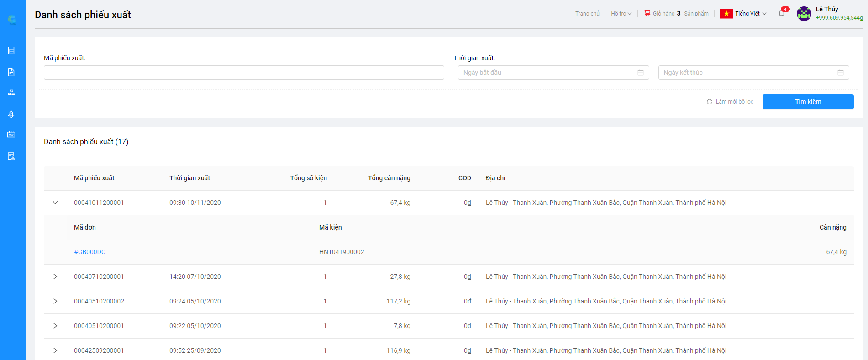
Task: Click the Tìm kiếm search button
Action: click(x=808, y=102)
